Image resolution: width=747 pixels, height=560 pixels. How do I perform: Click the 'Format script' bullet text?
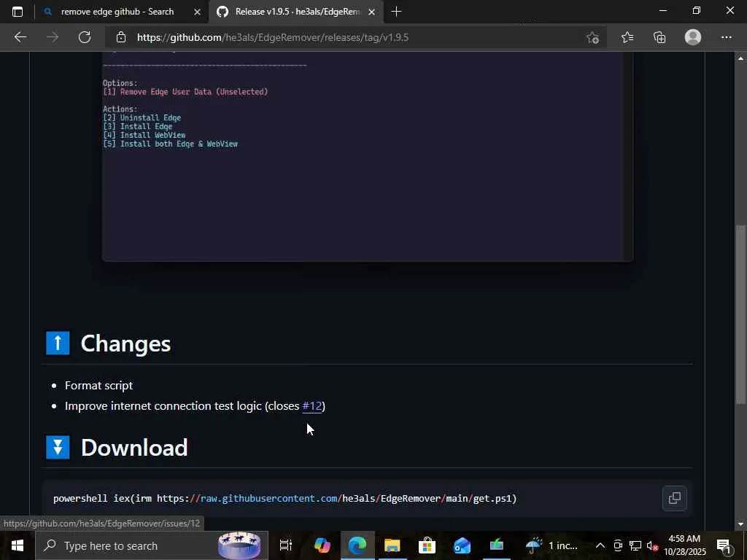pos(98,385)
